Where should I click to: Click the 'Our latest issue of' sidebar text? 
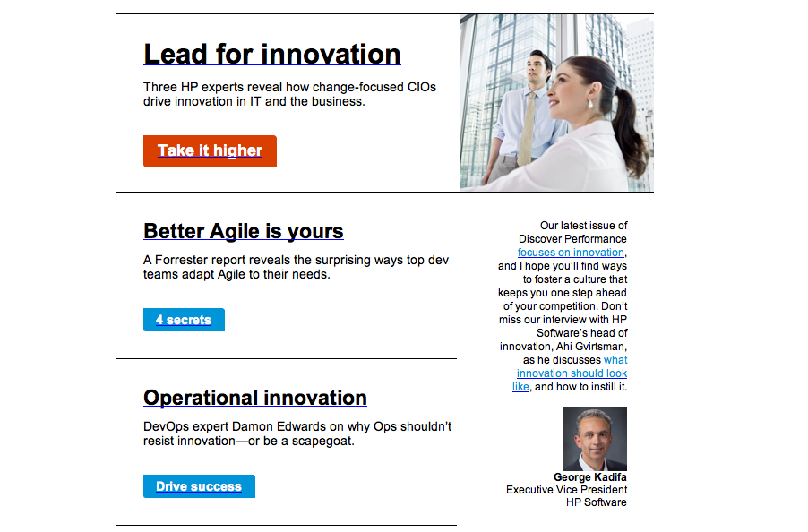583,226
